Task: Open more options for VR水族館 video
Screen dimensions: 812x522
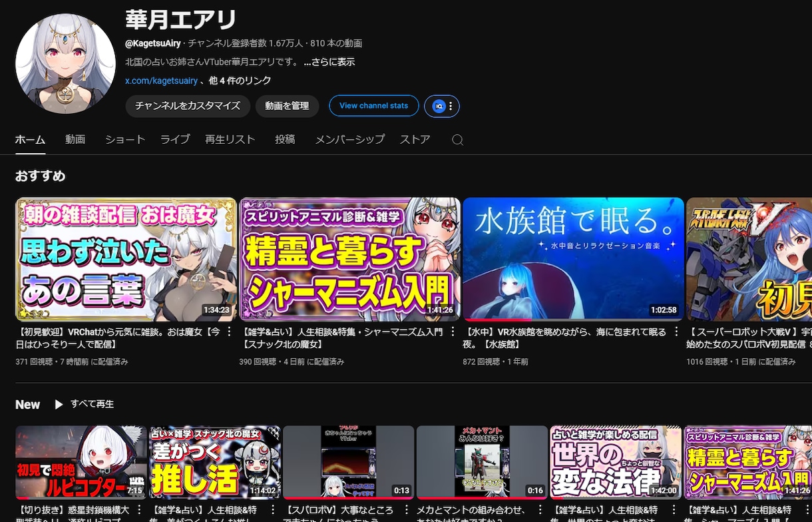Action: tap(677, 332)
